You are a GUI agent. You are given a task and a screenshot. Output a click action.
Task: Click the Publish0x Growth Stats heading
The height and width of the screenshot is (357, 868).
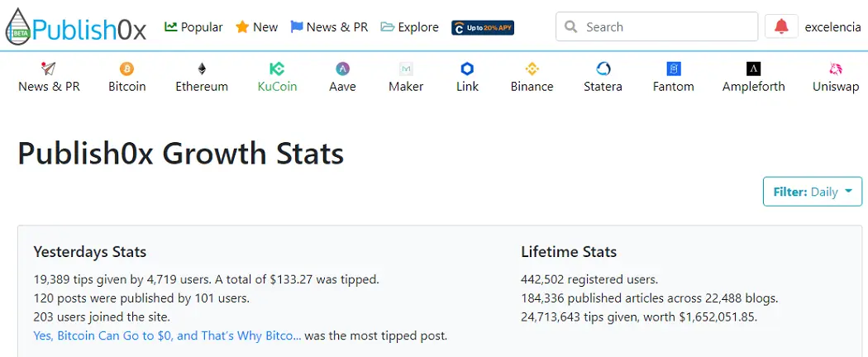click(180, 154)
